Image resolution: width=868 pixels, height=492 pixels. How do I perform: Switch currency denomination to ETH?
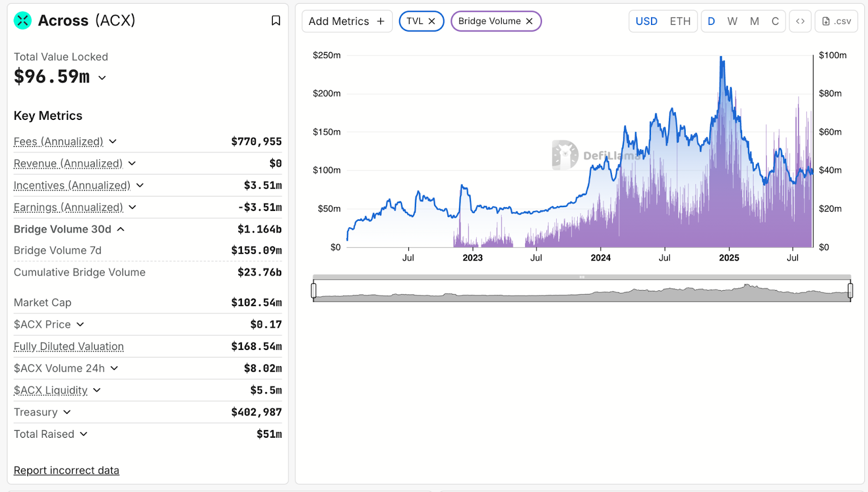click(x=680, y=21)
